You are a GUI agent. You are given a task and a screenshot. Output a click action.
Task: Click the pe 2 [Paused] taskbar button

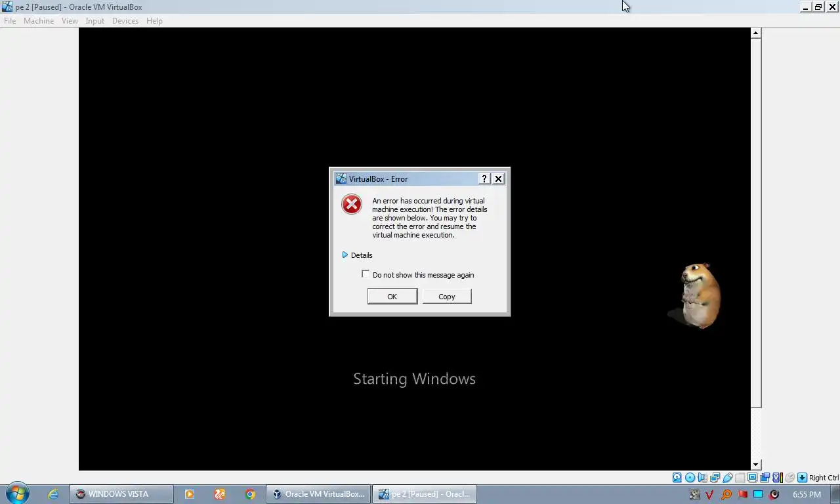click(425, 494)
